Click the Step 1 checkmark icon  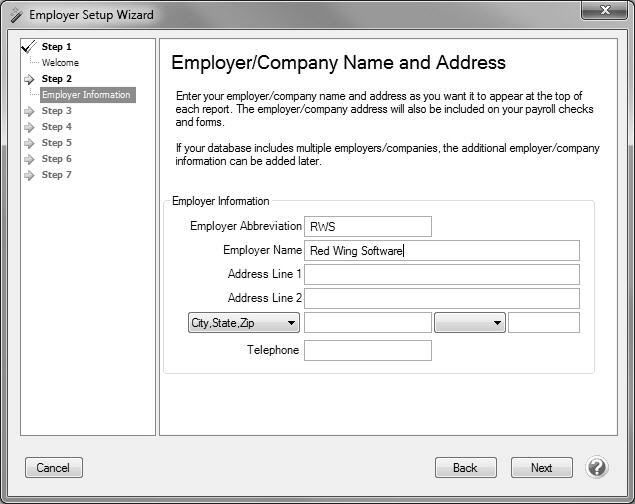pyautogui.click(x=29, y=46)
